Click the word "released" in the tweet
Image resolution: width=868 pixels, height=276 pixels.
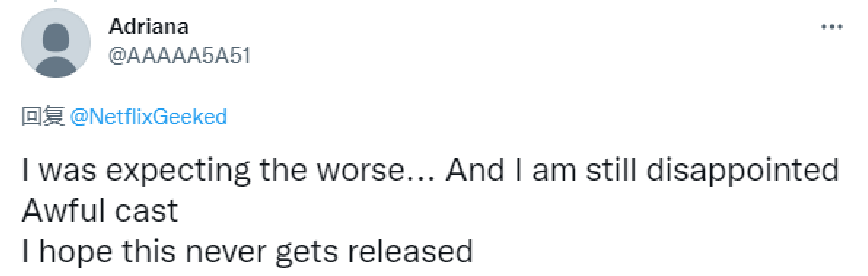pos(410,252)
